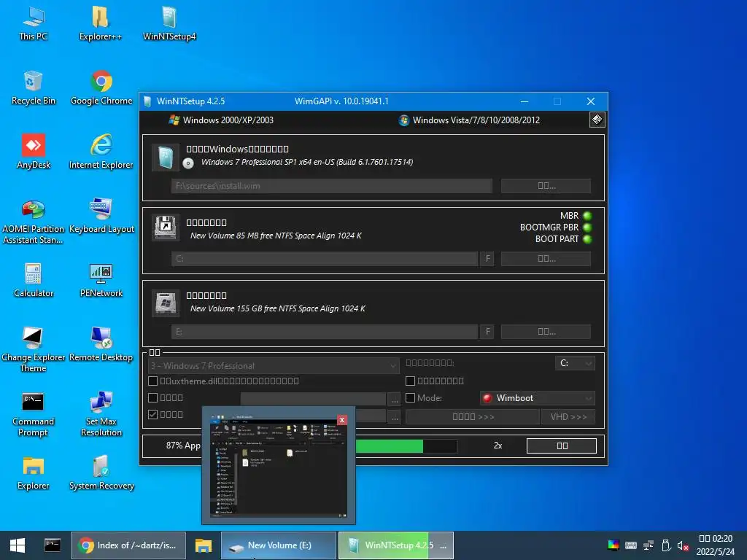This screenshot has width=747, height=560.
Task: Open the This PC desktop icon
Action: [34, 23]
